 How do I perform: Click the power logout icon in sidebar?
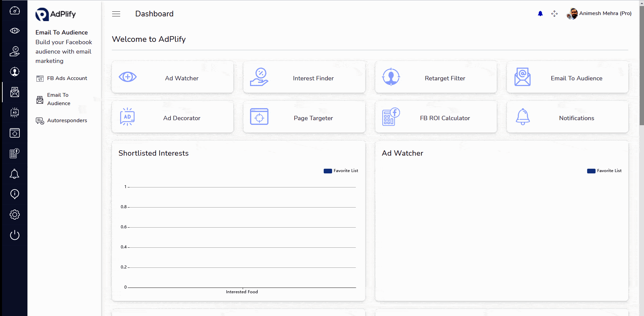coord(14,235)
